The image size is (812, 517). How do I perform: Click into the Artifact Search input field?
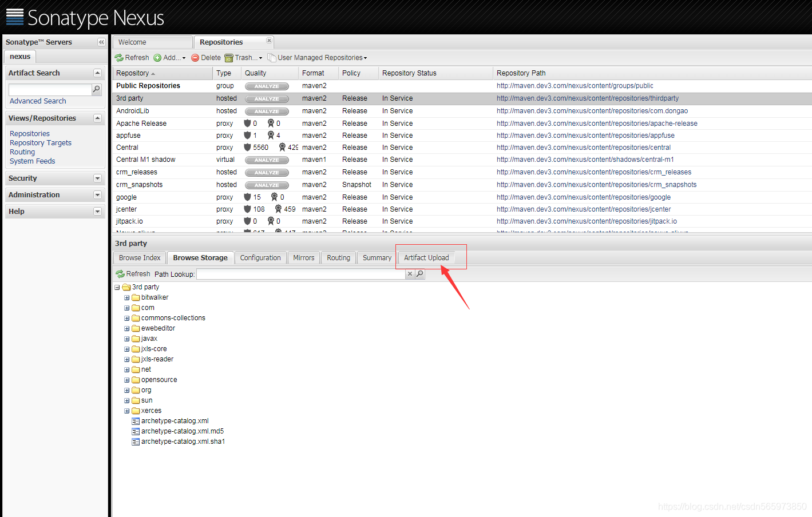coord(50,90)
